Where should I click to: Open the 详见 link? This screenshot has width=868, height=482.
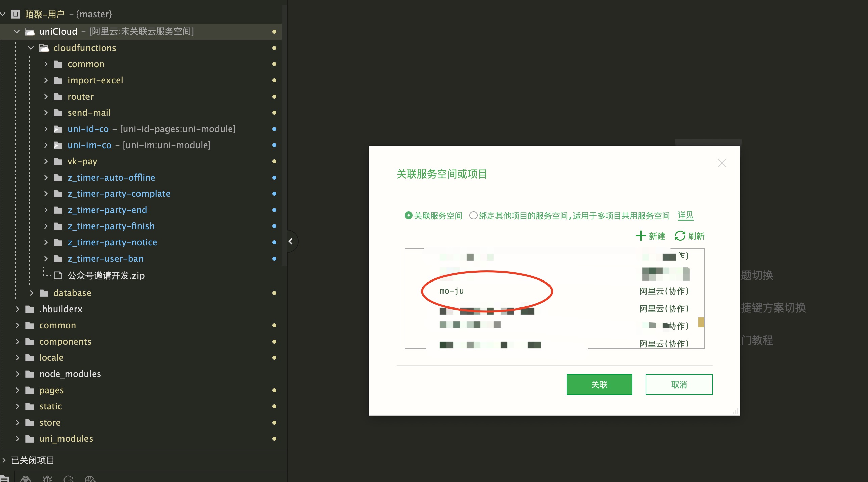point(685,215)
